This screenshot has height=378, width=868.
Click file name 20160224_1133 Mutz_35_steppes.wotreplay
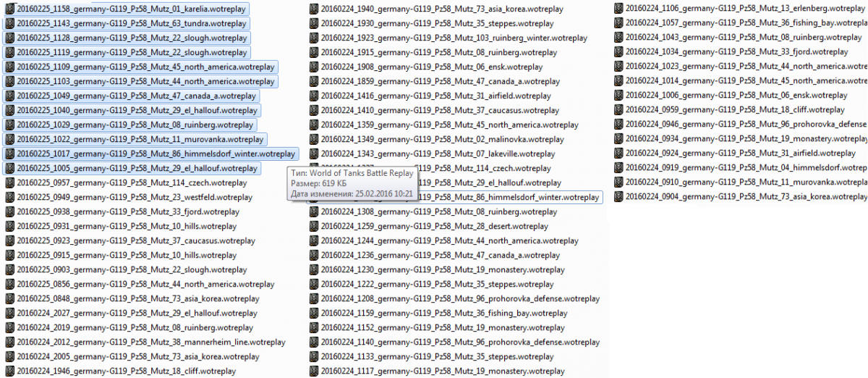tap(438, 357)
